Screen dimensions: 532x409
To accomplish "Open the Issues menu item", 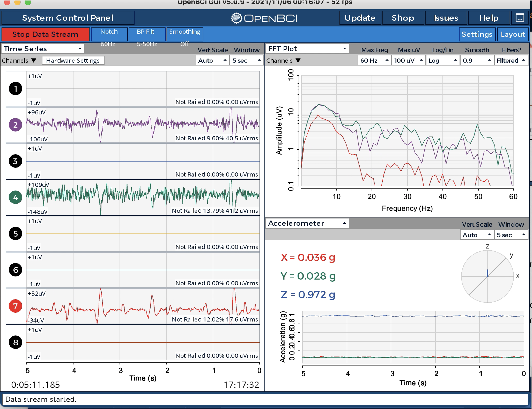I will point(446,18).
